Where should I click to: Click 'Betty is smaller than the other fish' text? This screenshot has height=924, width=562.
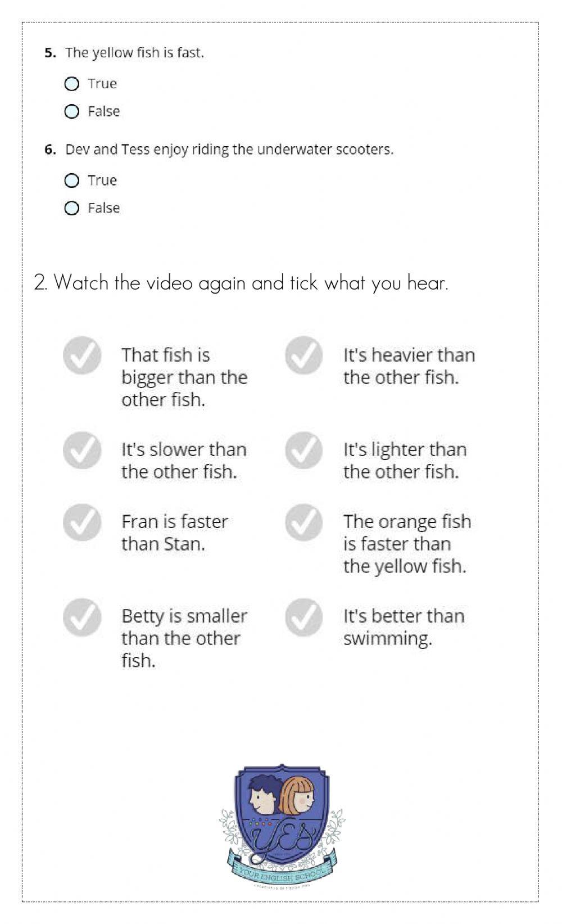[x=184, y=638]
